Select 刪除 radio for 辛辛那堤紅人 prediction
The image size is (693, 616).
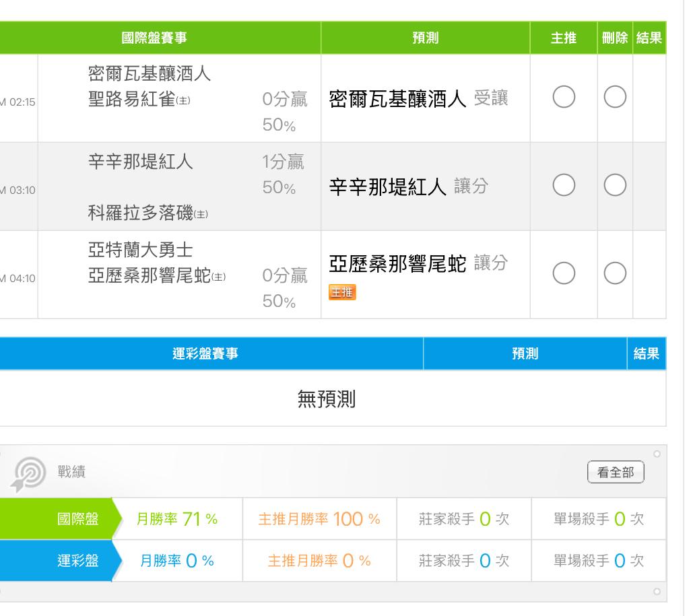(615, 184)
